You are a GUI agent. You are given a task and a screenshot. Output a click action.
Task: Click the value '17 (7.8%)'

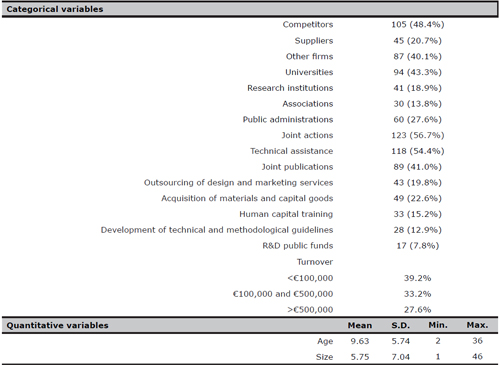click(418, 246)
